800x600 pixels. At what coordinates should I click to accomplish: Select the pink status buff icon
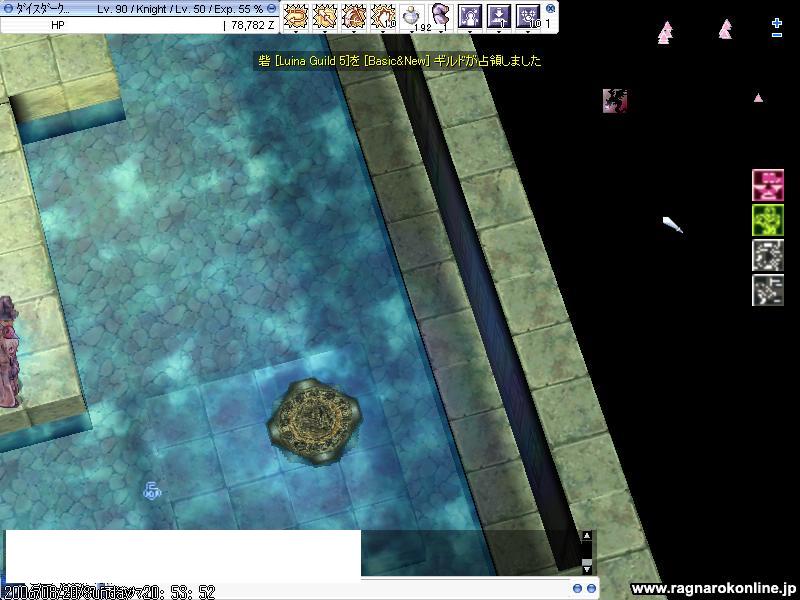click(x=768, y=185)
